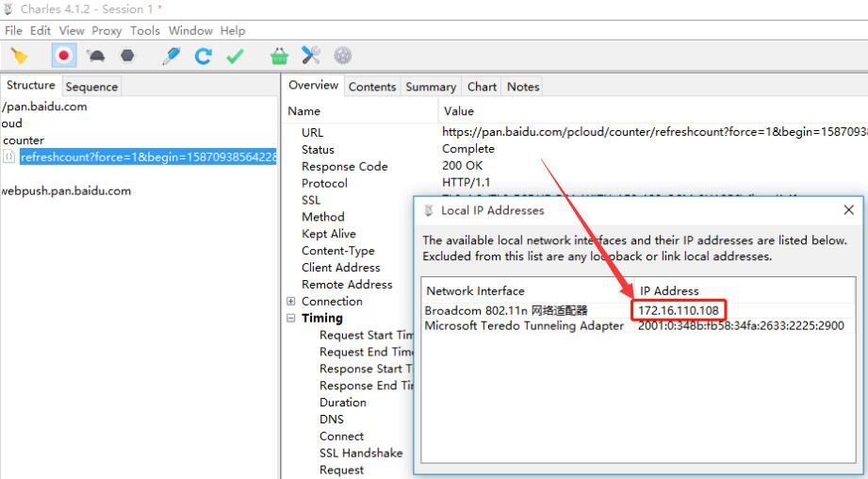Close the Local IP Addresses dialog
The height and width of the screenshot is (479, 868).
pyautogui.click(x=848, y=210)
